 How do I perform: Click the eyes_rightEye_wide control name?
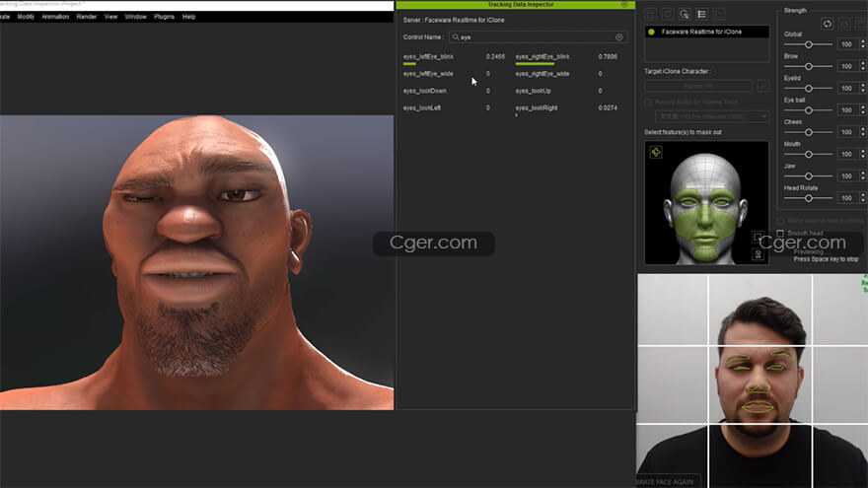pyautogui.click(x=542, y=74)
